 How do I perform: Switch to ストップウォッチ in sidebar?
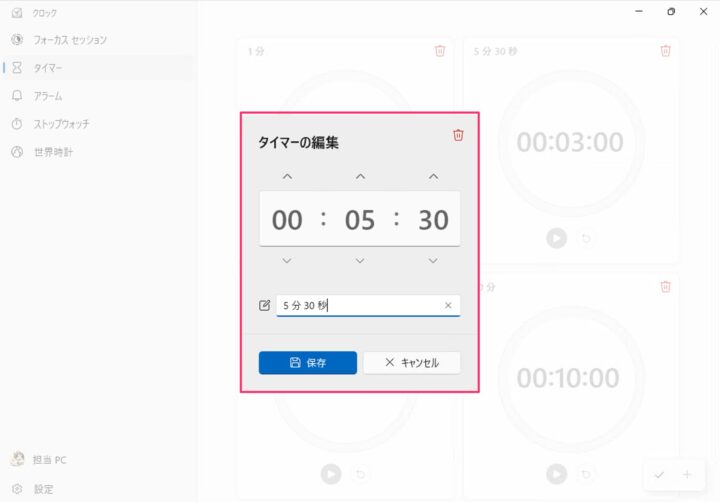(62, 124)
